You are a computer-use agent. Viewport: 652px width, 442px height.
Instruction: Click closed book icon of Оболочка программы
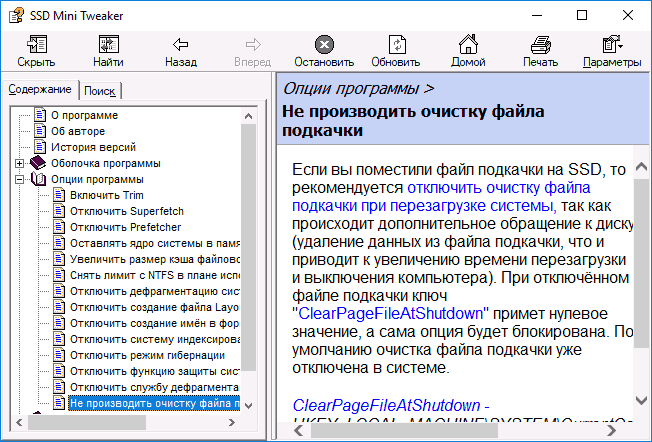click(x=38, y=163)
